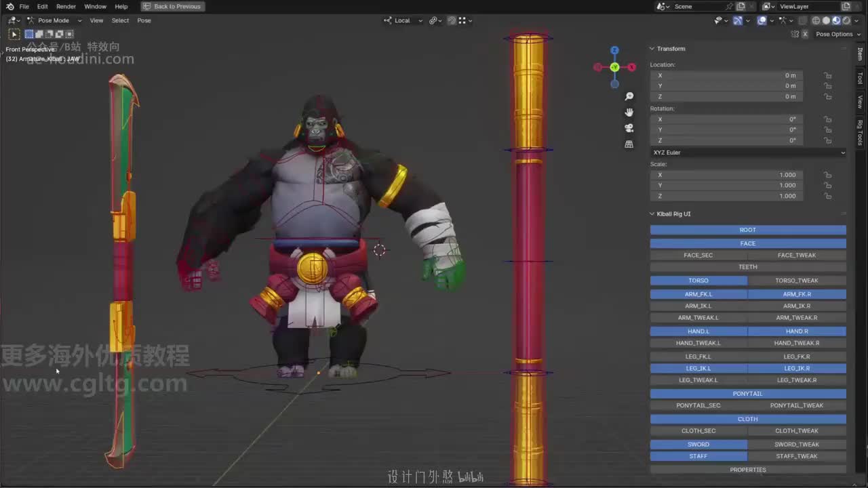Click the Blender logo icon

click(x=9, y=6)
